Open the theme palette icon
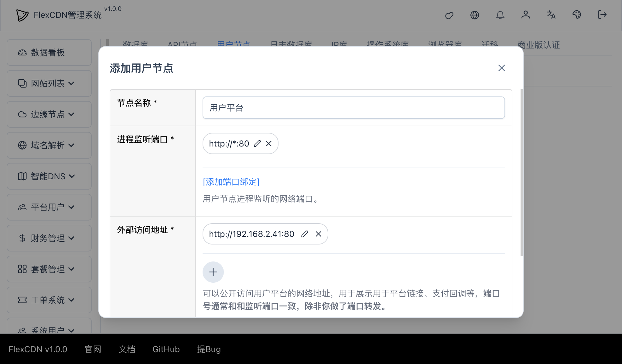Image resolution: width=622 pixels, height=364 pixels. point(577,15)
